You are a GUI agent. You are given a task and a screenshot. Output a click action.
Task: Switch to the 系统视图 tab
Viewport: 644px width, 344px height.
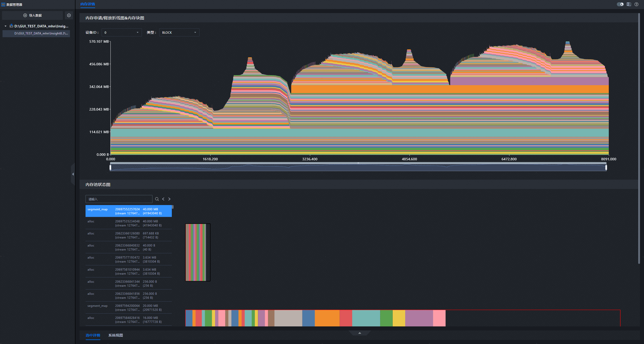click(115, 335)
